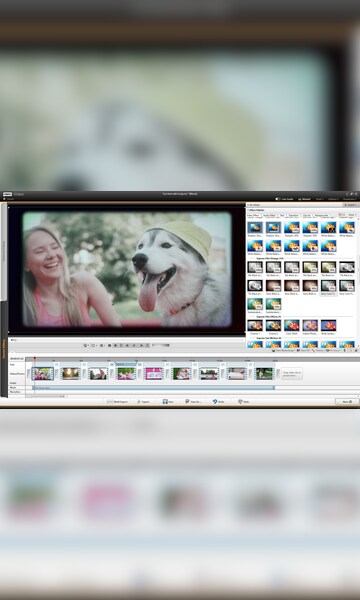
Task: Adjust the volume slider beside the playback controls
Action: coord(161,345)
